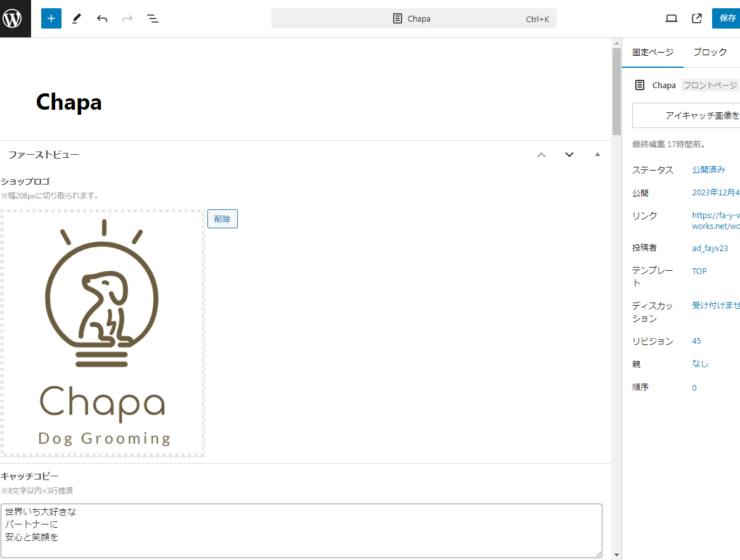Click the 最終編集 17時間前 text
This screenshot has width=740, height=560.
(669, 145)
